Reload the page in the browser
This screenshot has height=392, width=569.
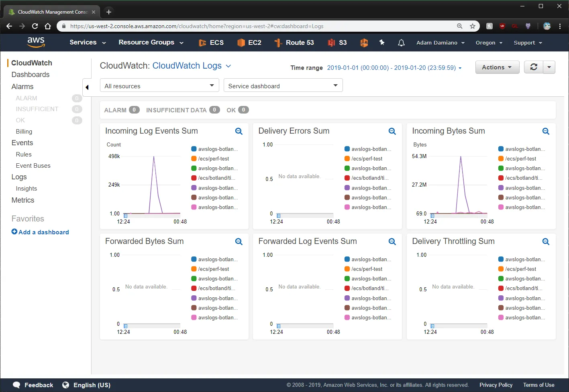35,26
